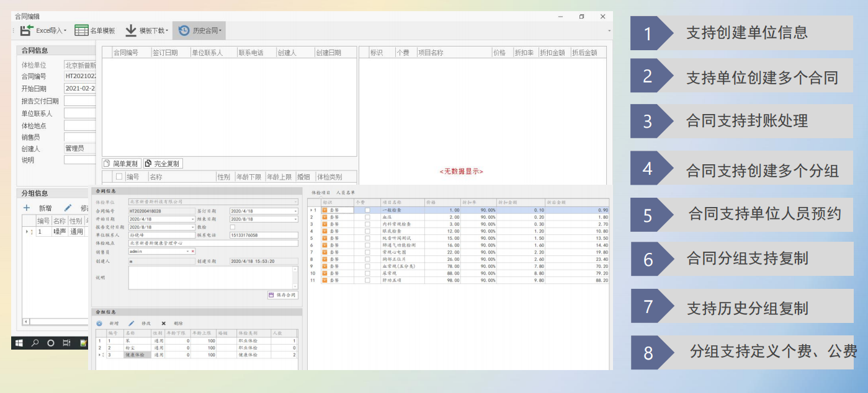The height and width of the screenshot is (393, 868).
Task: Select the 苯 group row name cell
Action: tap(137, 341)
